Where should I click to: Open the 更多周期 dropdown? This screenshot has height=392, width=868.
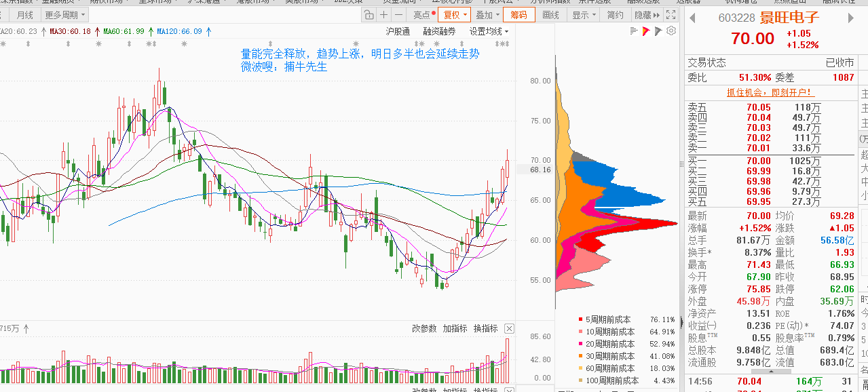66,14
